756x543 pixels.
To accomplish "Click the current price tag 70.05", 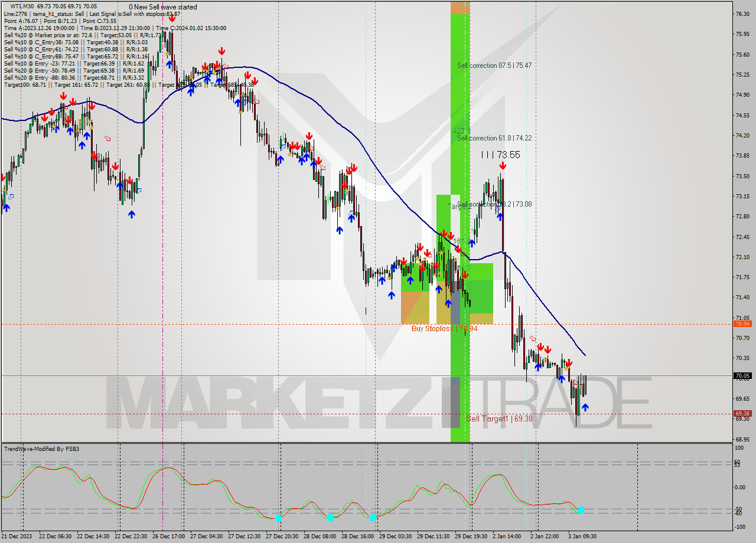I will (x=742, y=375).
